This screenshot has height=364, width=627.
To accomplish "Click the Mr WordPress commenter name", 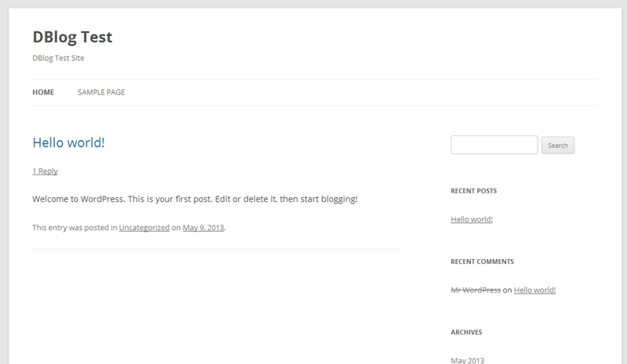I will coord(476,290).
